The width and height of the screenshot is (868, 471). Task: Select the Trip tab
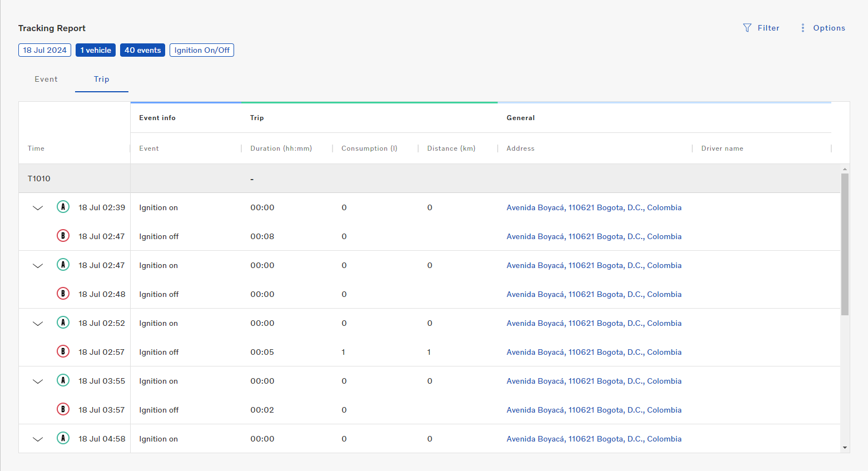tap(101, 79)
